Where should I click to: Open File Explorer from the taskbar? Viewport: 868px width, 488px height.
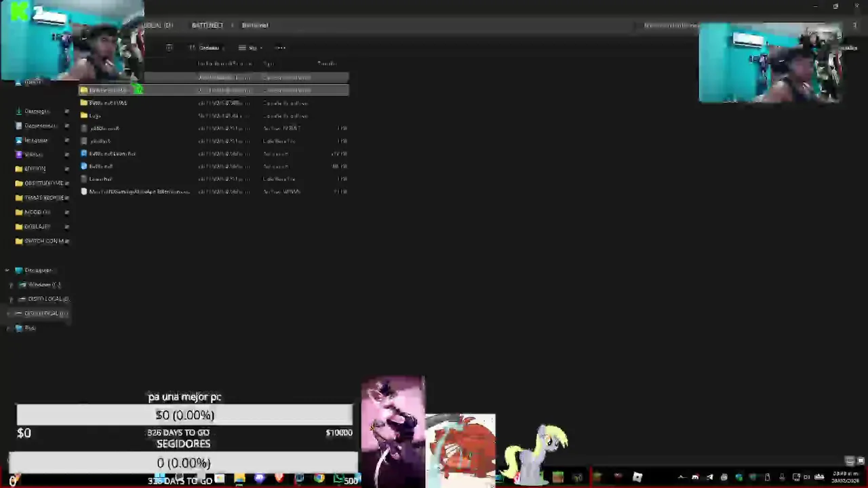[x=239, y=479]
